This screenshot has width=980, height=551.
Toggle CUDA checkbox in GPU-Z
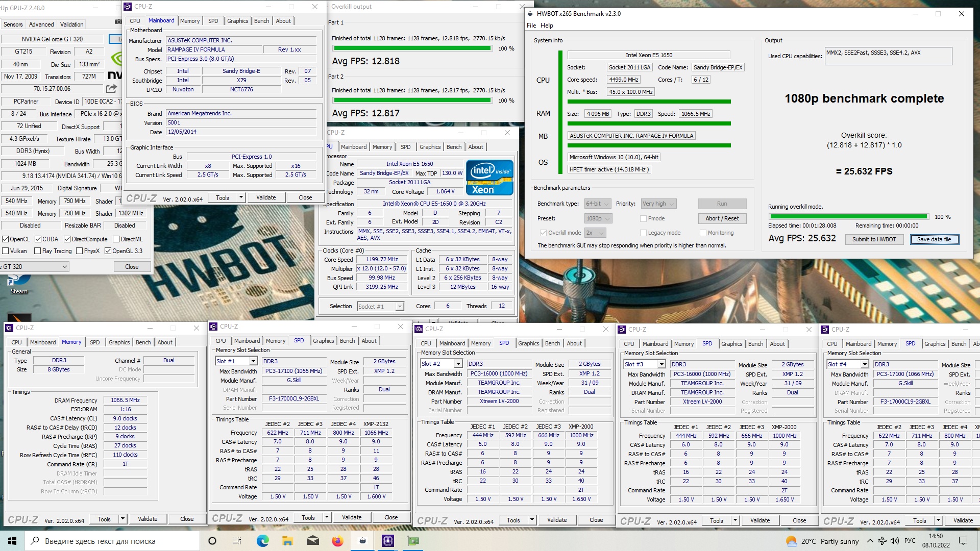pyautogui.click(x=38, y=239)
